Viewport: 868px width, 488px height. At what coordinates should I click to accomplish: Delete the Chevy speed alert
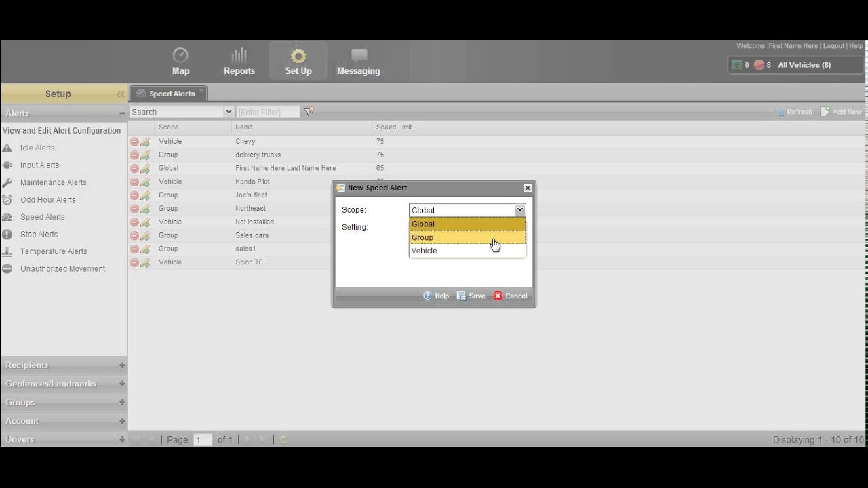[134, 142]
